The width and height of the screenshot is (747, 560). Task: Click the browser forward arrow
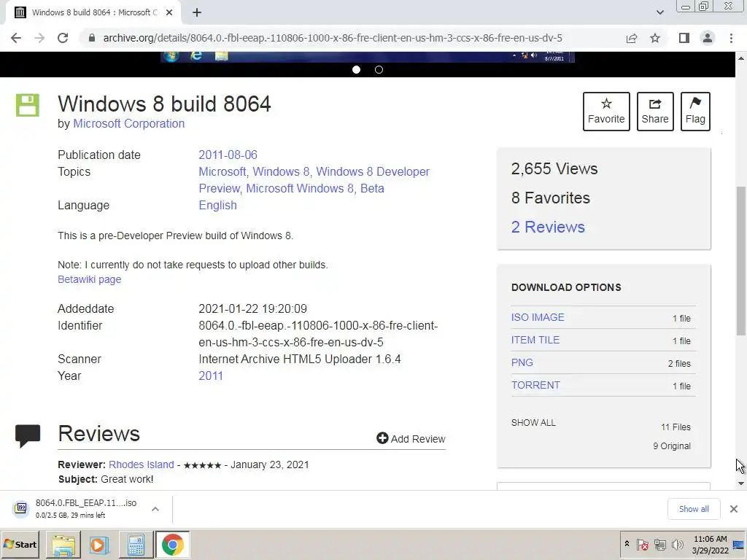tap(39, 38)
